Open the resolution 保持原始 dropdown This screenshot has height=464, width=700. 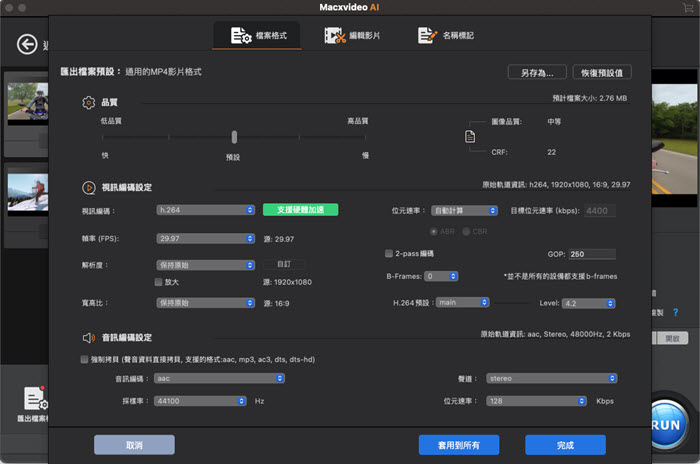tap(205, 265)
